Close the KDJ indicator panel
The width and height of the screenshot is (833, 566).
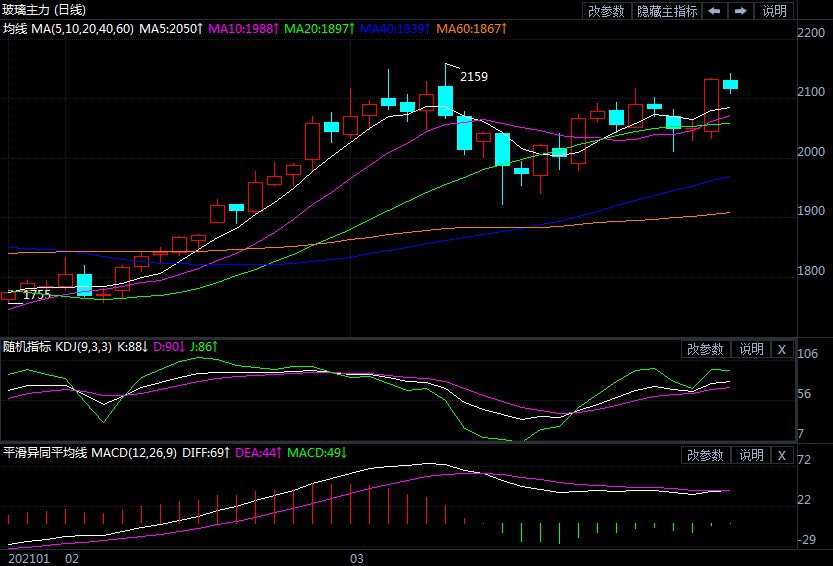pyautogui.click(x=782, y=349)
